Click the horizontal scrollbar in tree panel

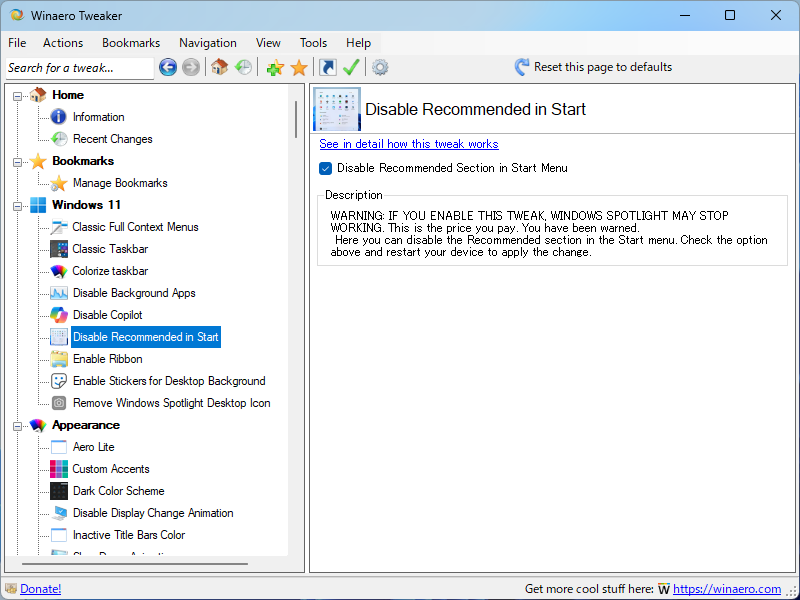pyautogui.click(x=135, y=564)
